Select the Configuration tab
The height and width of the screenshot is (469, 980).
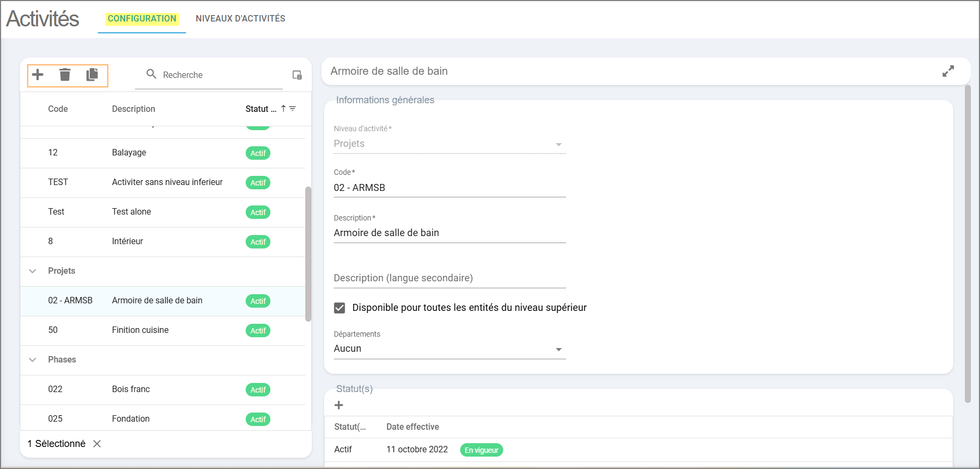pos(142,19)
